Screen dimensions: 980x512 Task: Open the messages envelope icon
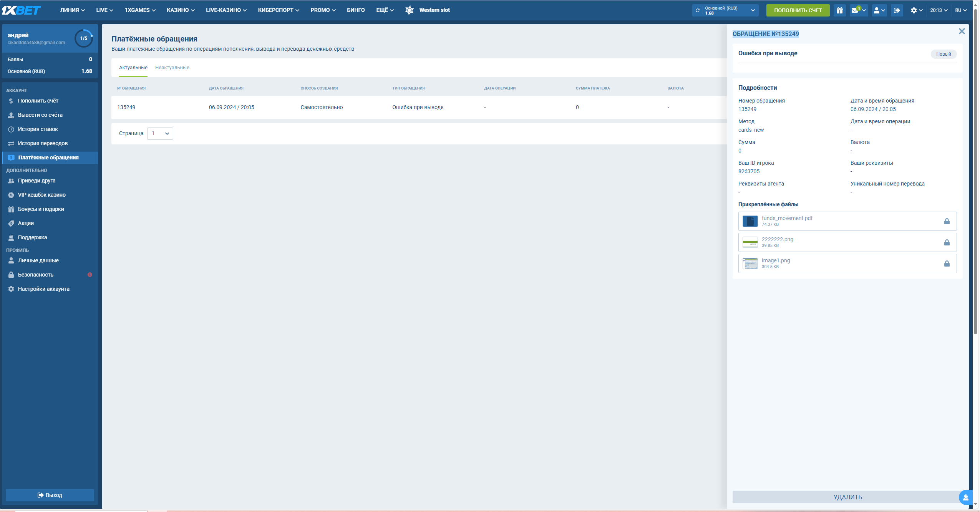click(x=859, y=10)
